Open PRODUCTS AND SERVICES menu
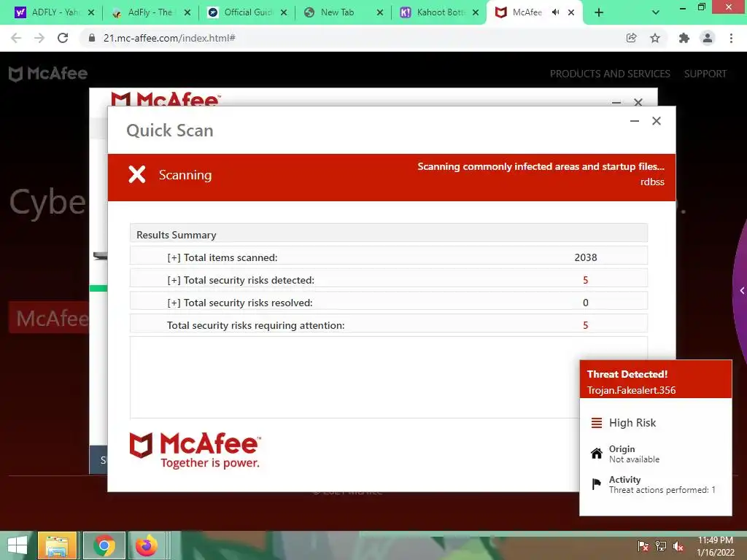The image size is (747, 560). pyautogui.click(x=610, y=74)
